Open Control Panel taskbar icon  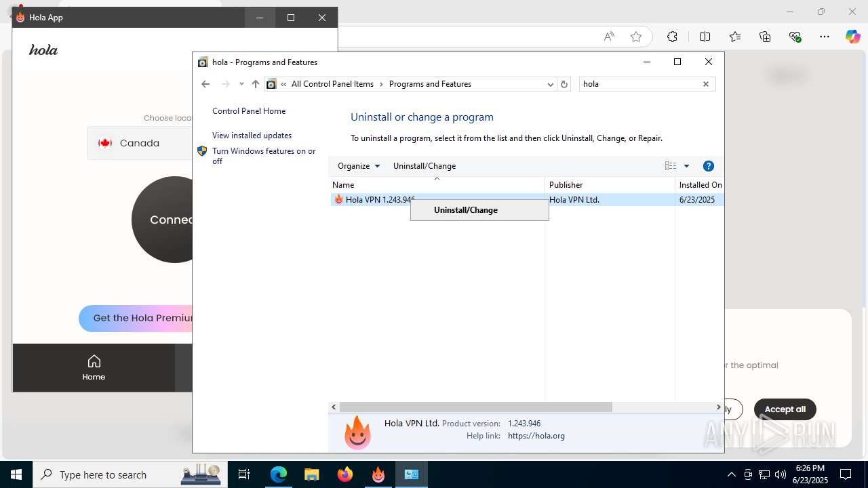tap(412, 474)
